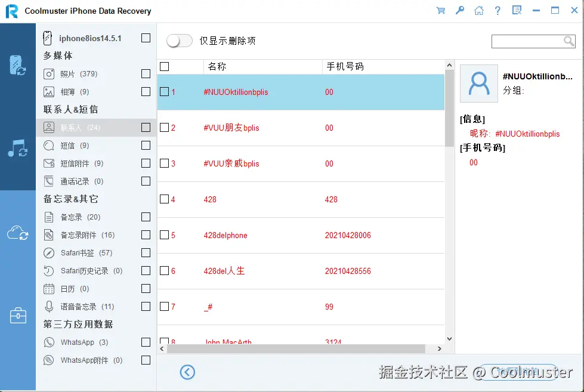Click the feedback log icon near minimize
Viewport: 584px width, 392px height.
tap(517, 10)
